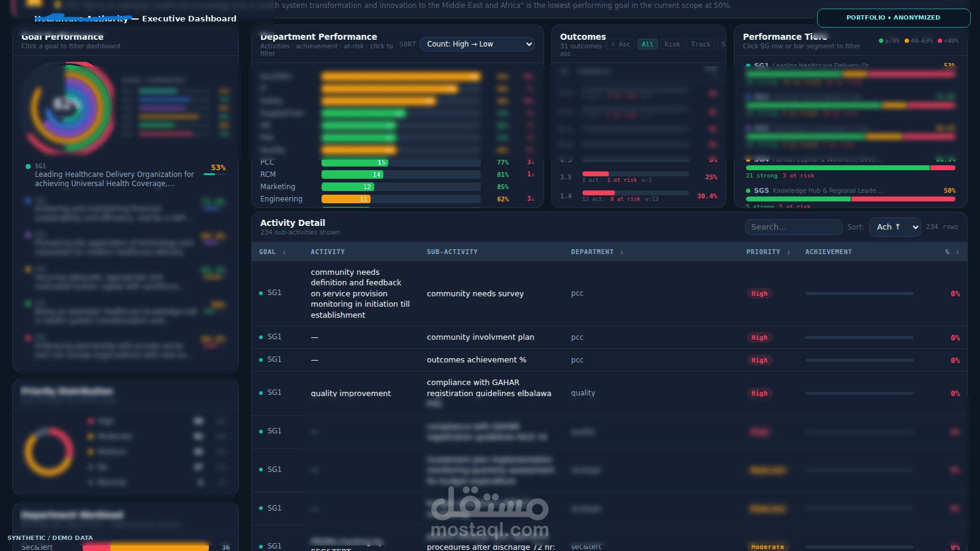
Task: Open the Count: High → Low dropdown
Action: 477,44
